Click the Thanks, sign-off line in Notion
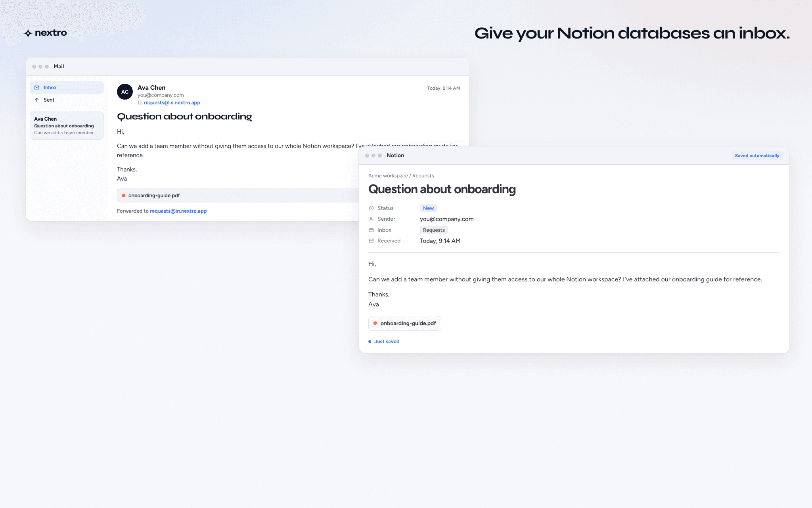This screenshot has width=812, height=508. point(379,294)
